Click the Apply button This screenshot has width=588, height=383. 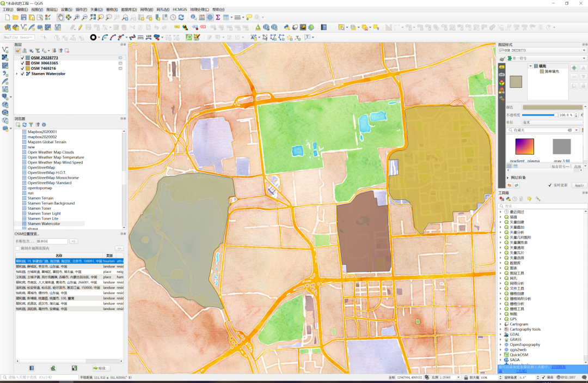point(579,185)
